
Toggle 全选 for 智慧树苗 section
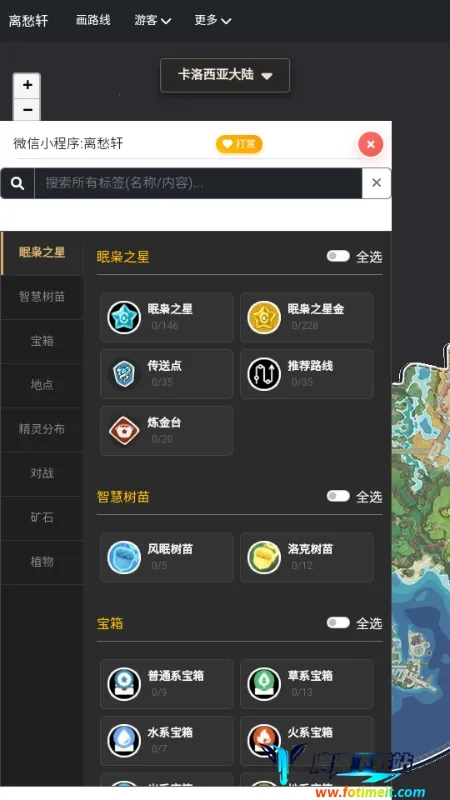click(x=338, y=496)
